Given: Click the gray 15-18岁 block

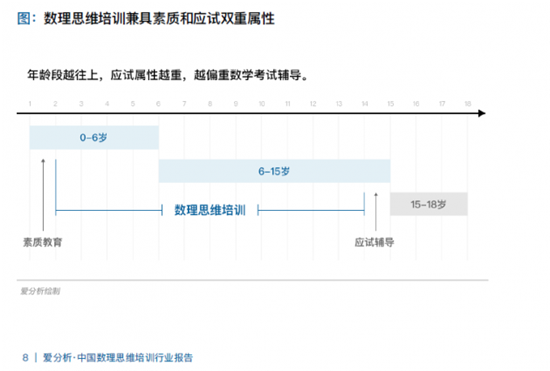Looking at the screenshot, I should click(x=429, y=204).
